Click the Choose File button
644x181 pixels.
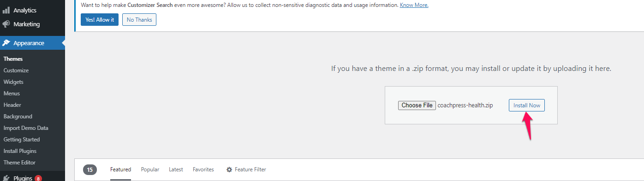(x=417, y=105)
